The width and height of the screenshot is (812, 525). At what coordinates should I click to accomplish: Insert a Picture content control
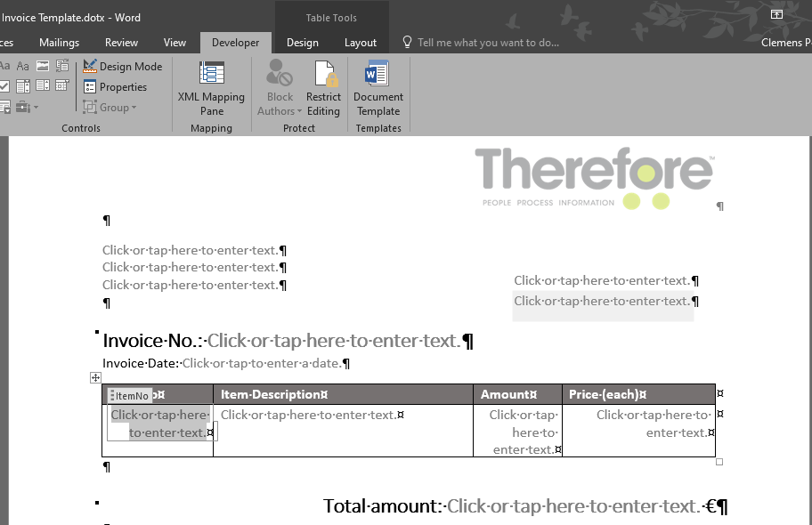[42, 66]
